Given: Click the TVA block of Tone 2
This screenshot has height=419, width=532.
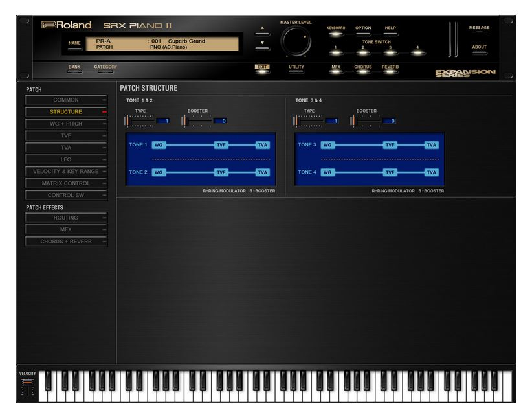Looking at the screenshot, I should (263, 172).
